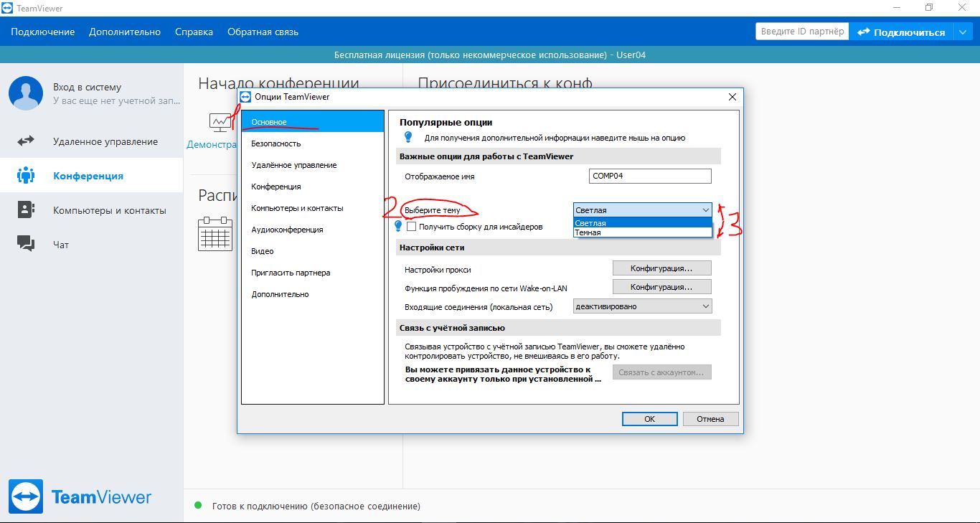Screen dimensions: 980x523
Task: Open Удаленное управление in sidebar
Action: pos(91,141)
